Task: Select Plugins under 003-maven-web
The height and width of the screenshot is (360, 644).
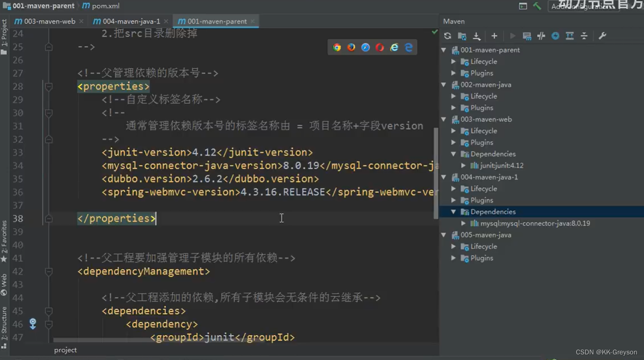Action: point(482,142)
